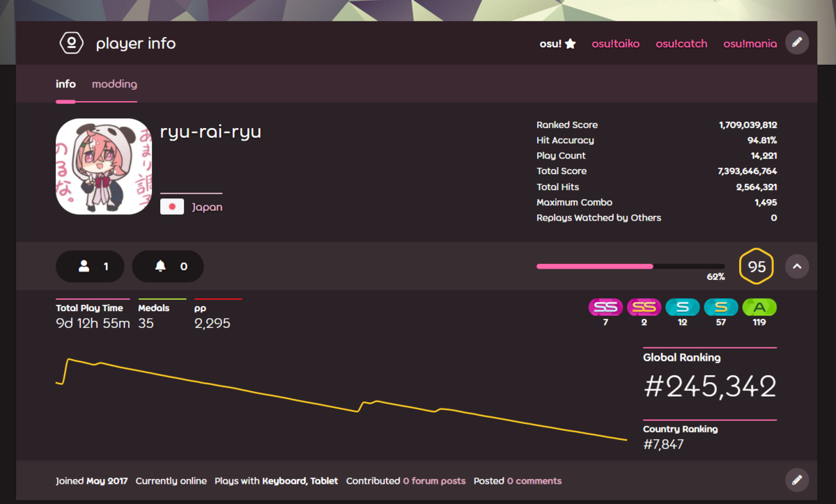Click the silver SS rank badge with 7
The height and width of the screenshot is (504, 836).
605,307
